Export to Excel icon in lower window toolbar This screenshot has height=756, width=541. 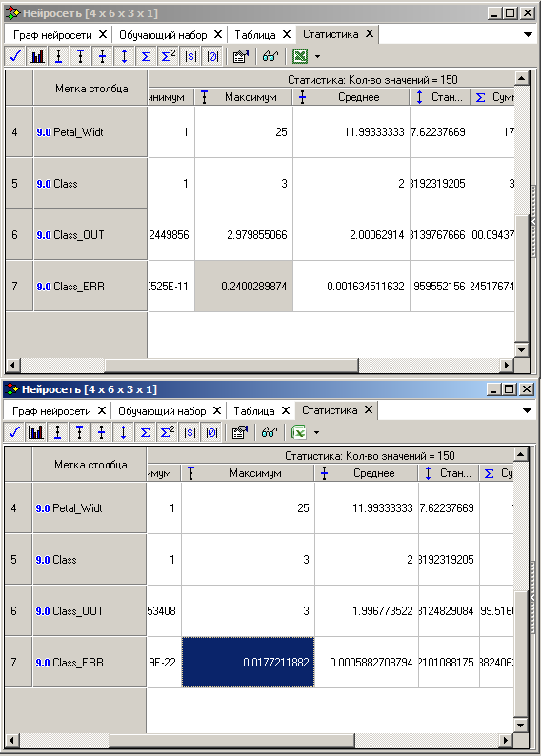[x=299, y=432]
